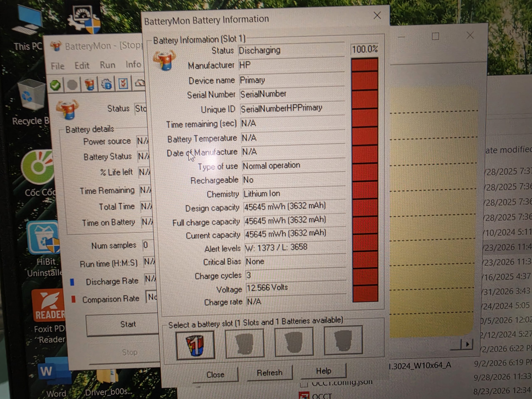Click the Status value Discharging
This screenshot has height=399, width=532.
coord(291,50)
